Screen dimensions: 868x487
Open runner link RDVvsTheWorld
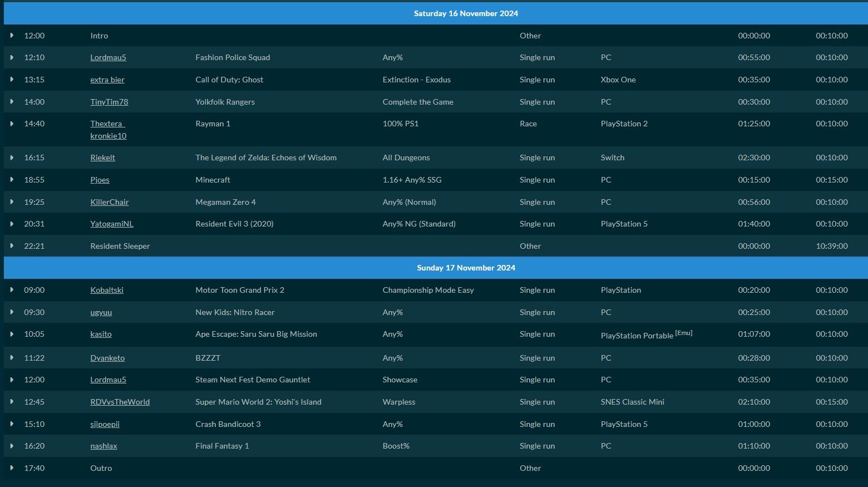(x=120, y=402)
